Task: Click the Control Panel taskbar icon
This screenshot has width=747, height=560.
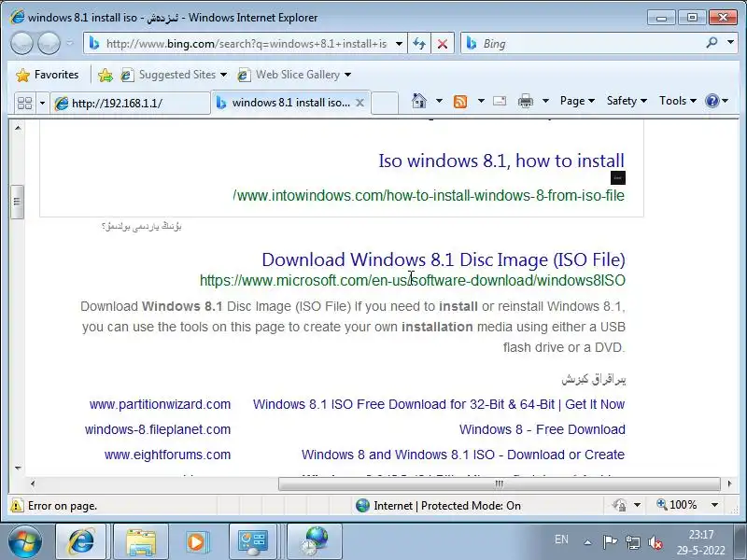Action: point(253,541)
